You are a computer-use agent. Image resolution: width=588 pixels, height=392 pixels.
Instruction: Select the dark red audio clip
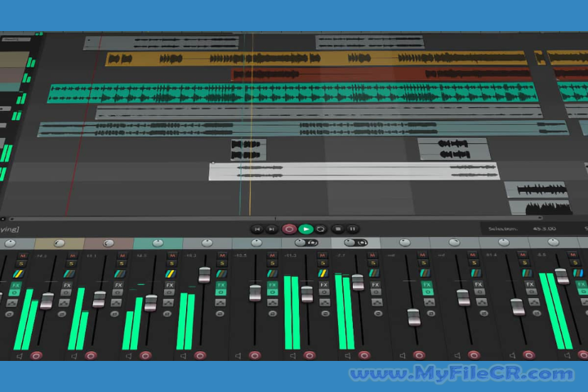point(381,74)
